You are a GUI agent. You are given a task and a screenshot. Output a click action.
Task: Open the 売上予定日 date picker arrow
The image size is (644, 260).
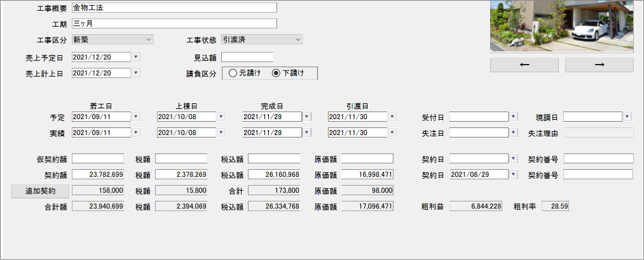(x=137, y=57)
